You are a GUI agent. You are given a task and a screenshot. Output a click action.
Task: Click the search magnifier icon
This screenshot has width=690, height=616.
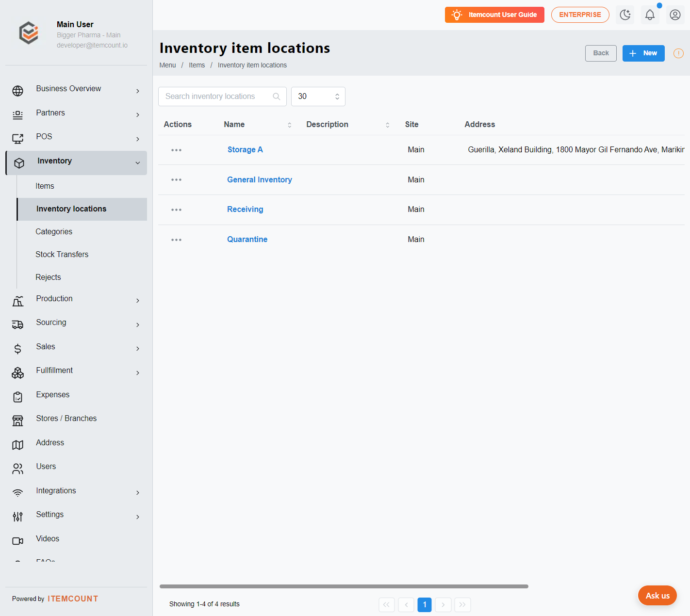[277, 97]
